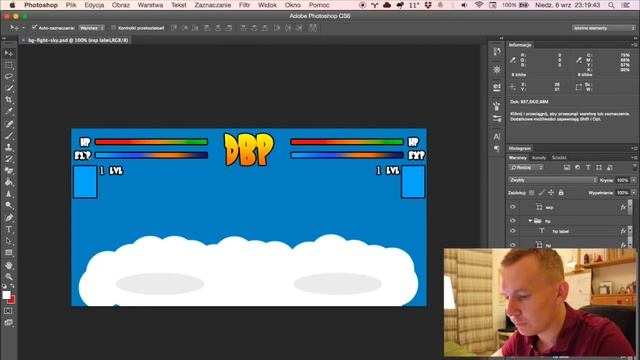
Task: Open the Filtr menu
Action: coord(244,5)
